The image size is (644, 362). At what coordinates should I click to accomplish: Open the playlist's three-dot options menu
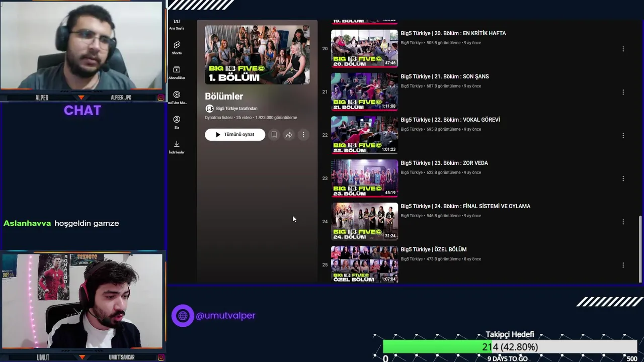(x=303, y=135)
